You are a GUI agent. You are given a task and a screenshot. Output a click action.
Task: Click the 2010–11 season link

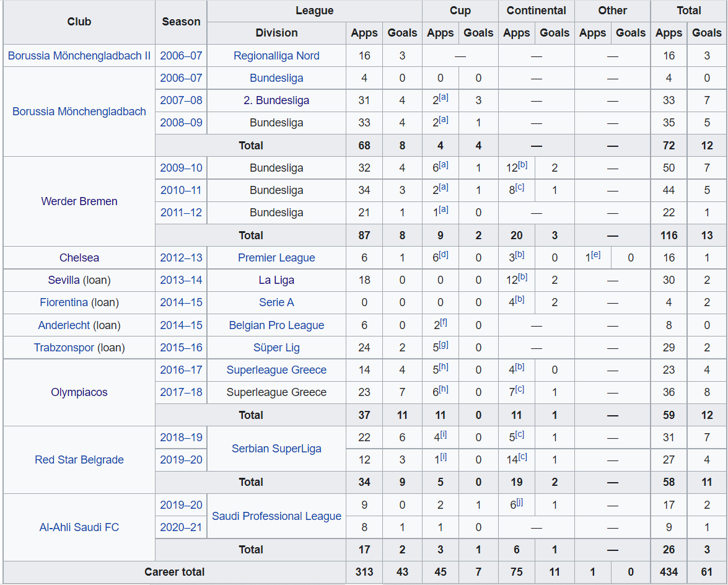[x=181, y=190]
